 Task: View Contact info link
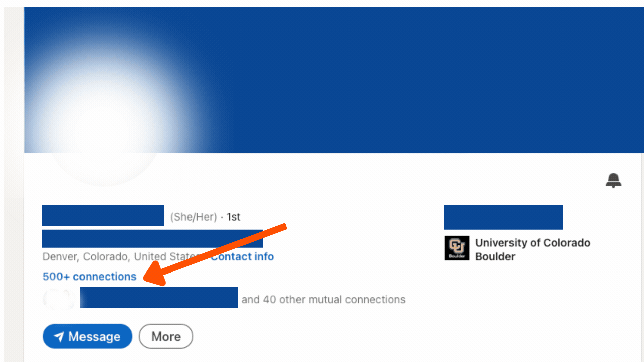pyautogui.click(x=243, y=256)
